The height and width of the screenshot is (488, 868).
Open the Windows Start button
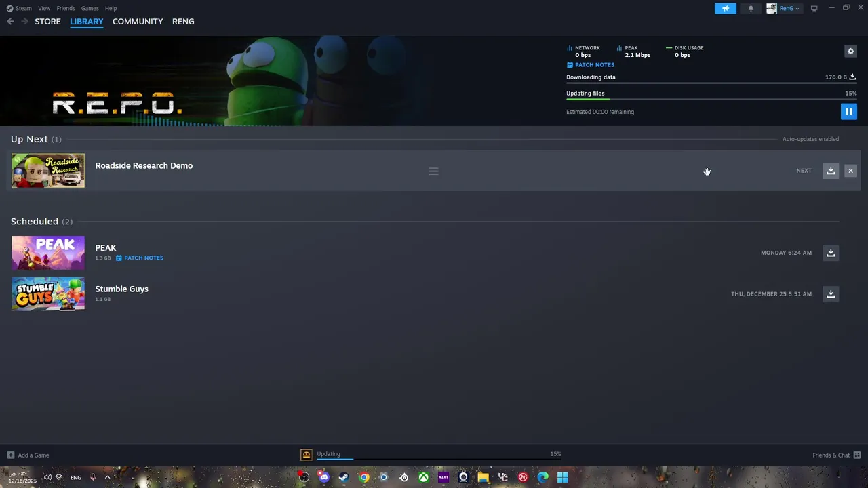point(562,477)
